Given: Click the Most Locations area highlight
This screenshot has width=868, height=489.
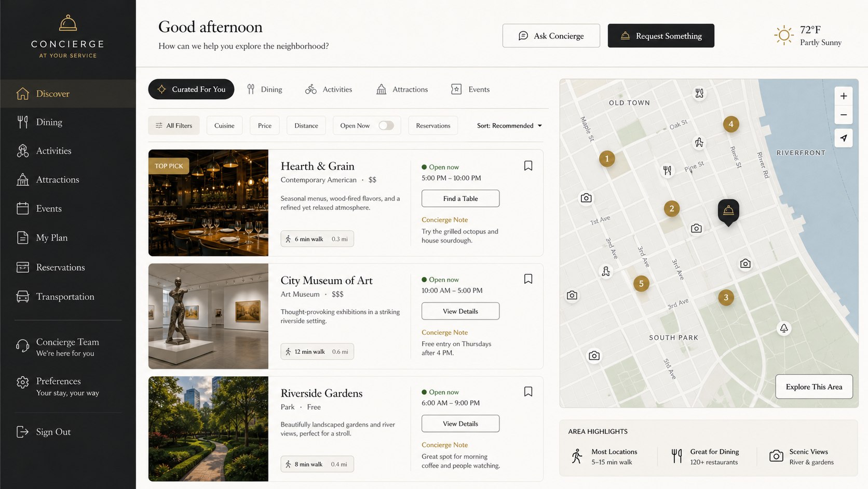Looking at the screenshot, I should (x=604, y=456).
